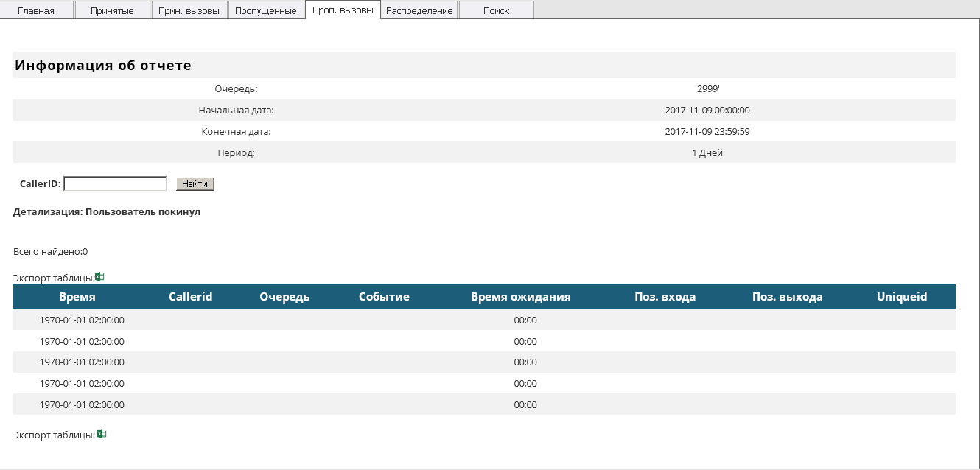The image size is (980, 470).
Task: Click the Excel export icon above the table
Action: tap(100, 277)
